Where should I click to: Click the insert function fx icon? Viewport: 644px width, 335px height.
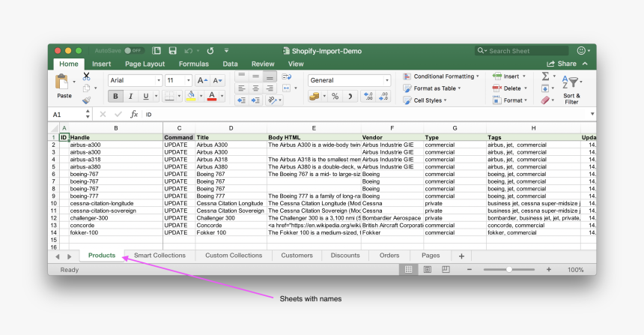click(x=134, y=115)
